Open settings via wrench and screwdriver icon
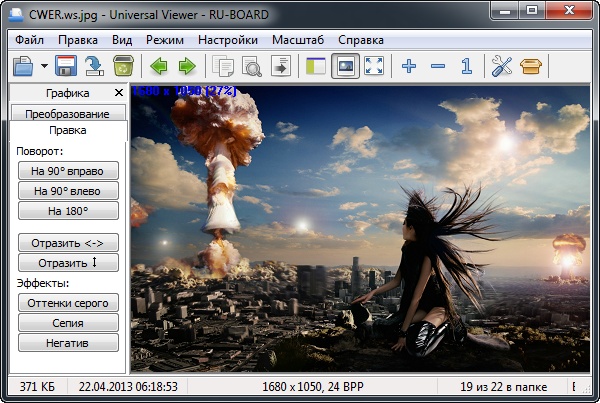 (x=502, y=67)
